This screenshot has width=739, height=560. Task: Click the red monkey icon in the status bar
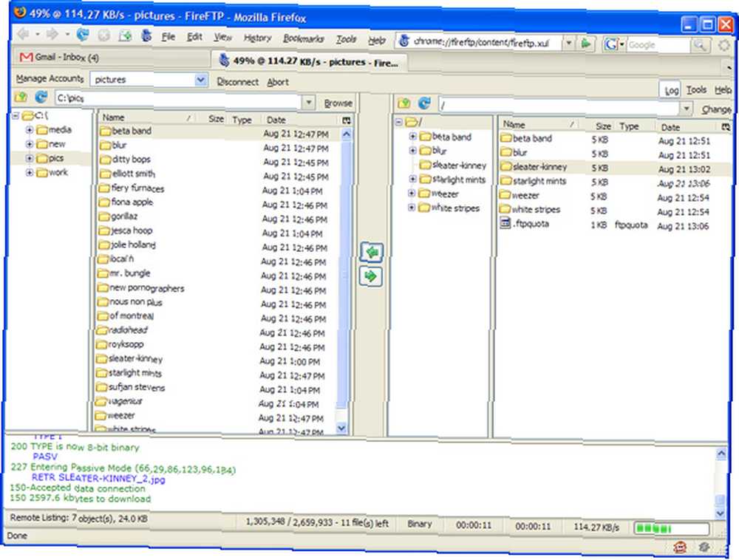click(x=680, y=547)
